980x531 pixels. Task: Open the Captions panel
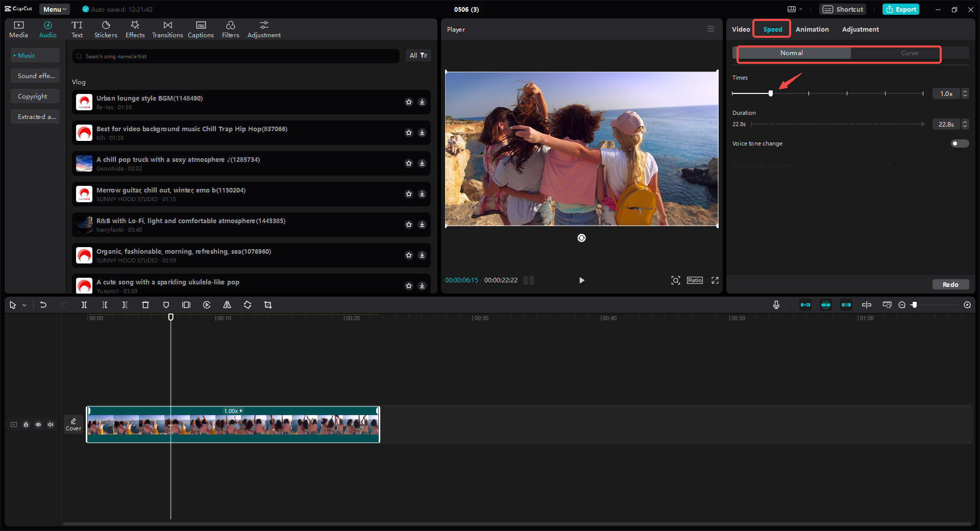200,29
